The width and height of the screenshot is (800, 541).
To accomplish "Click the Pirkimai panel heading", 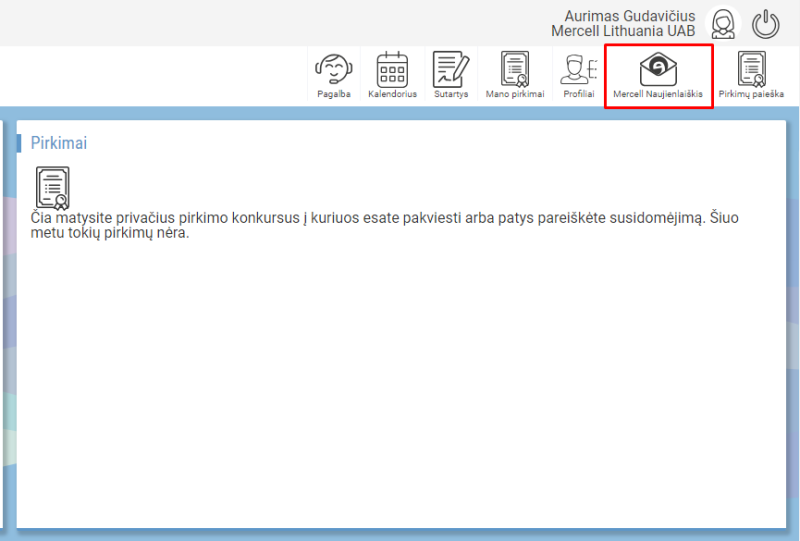I will tap(59, 143).
